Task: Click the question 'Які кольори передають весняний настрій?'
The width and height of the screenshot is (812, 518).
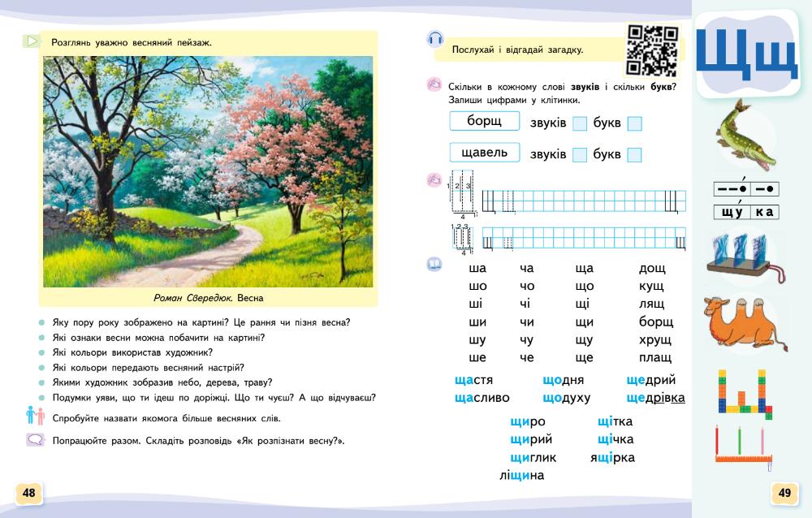Action: 148,368
